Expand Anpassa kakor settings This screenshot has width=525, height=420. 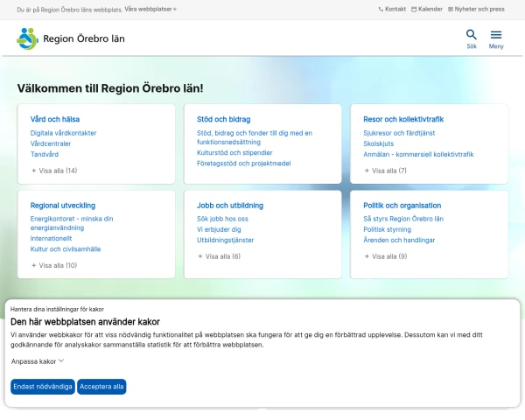(x=38, y=360)
